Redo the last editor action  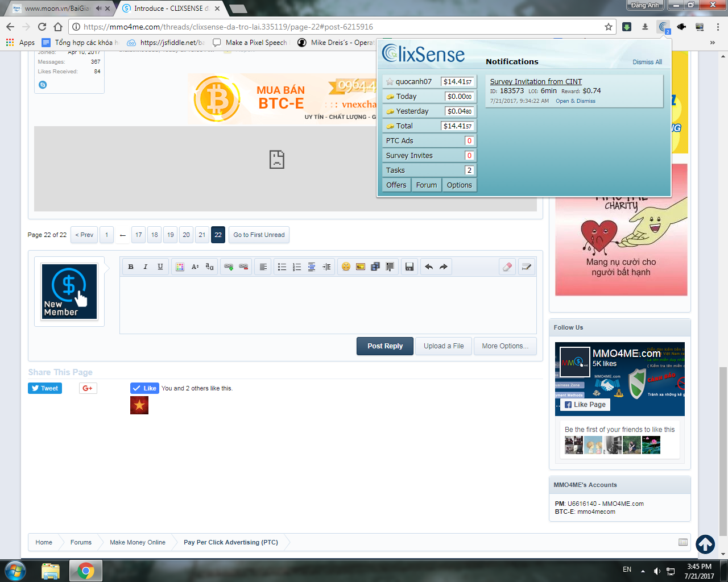(x=444, y=267)
